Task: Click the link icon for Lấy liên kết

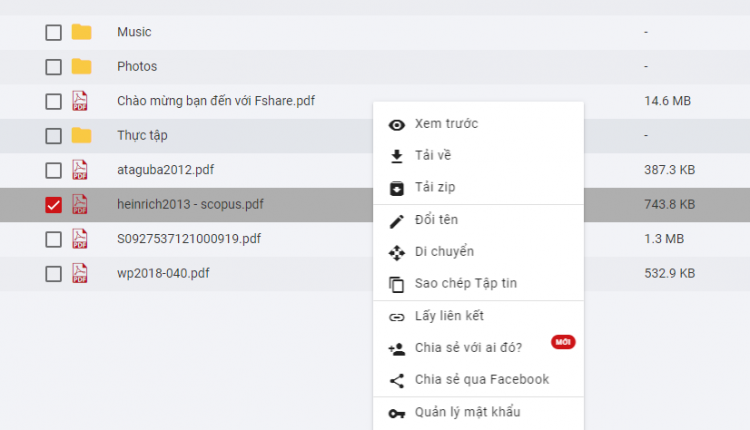Action: (x=397, y=317)
